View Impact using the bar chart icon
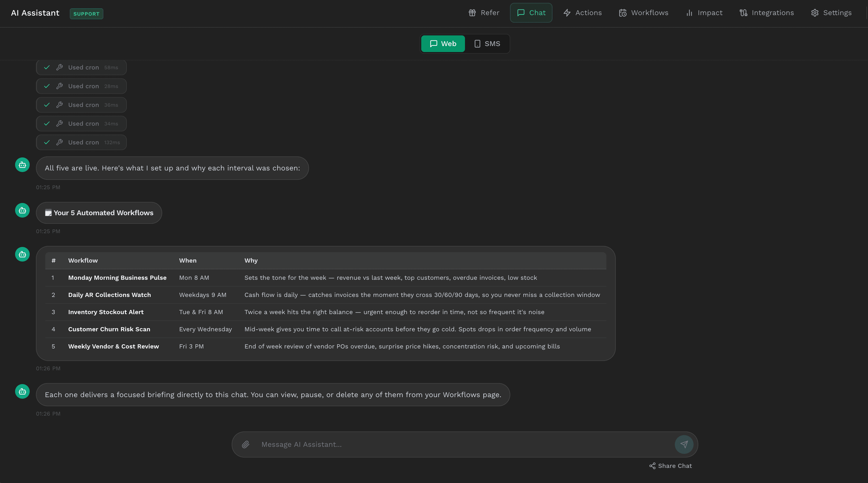The width and height of the screenshot is (868, 483). click(x=689, y=12)
